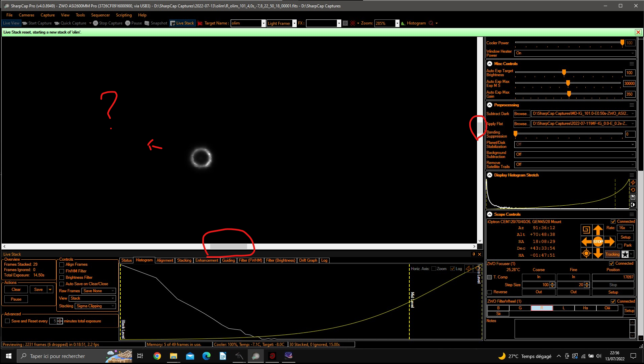This screenshot has height=364, width=644.
Task: Open View Stack dropdown
Action: 92,298
